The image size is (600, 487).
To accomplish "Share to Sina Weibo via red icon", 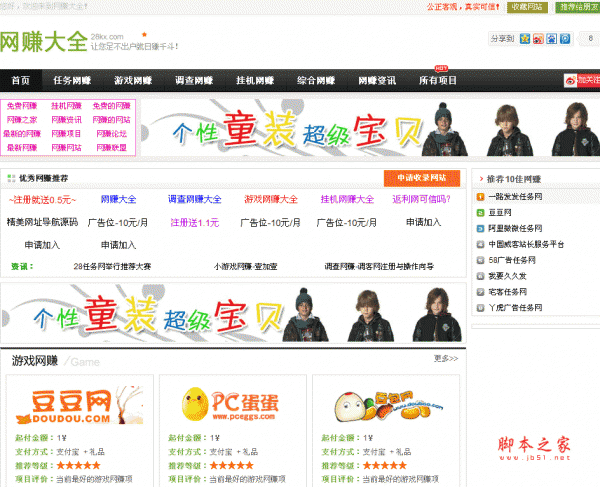I will pos(538,39).
